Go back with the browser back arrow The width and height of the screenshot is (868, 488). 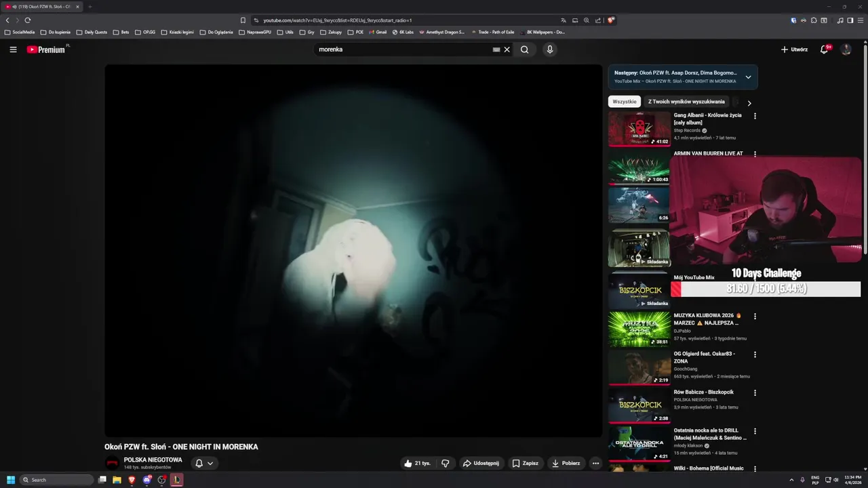7,20
